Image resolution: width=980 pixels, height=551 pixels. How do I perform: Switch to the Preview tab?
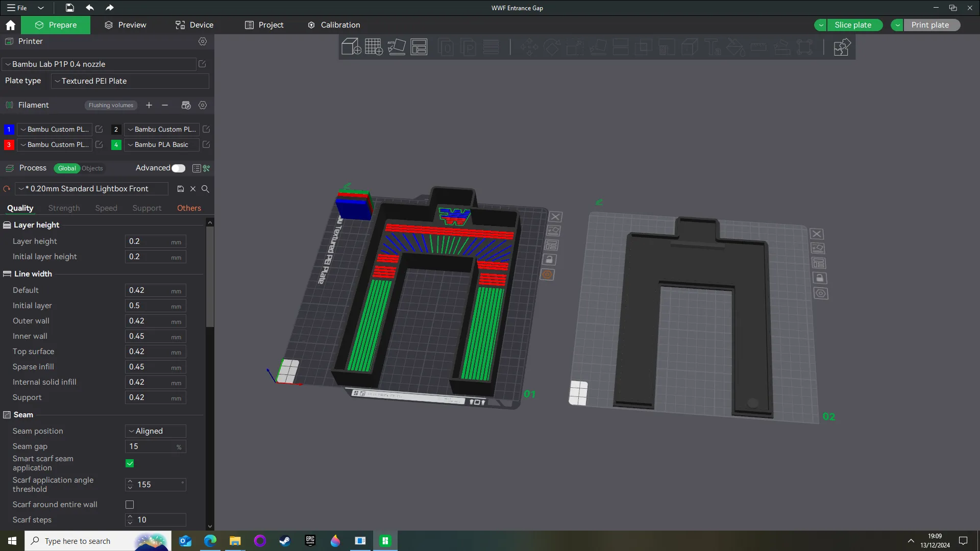tap(125, 25)
